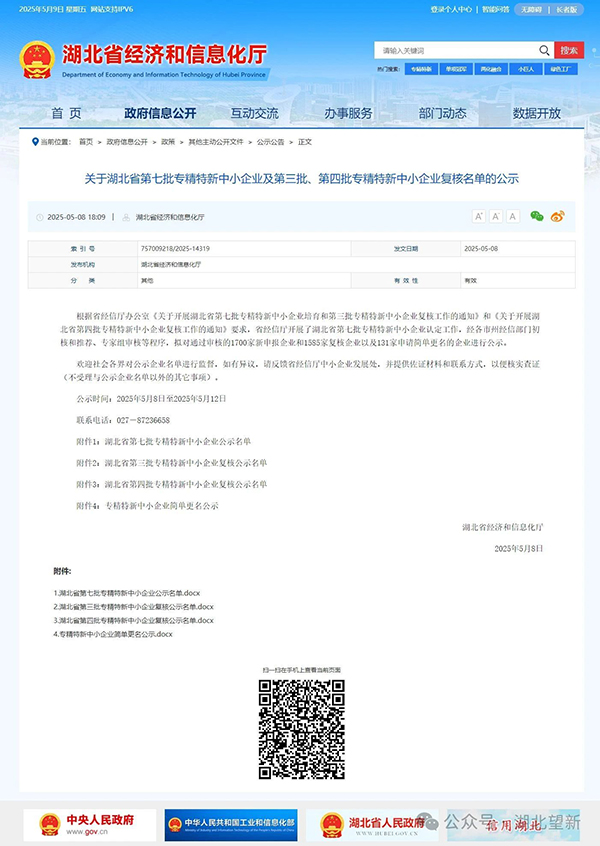Click the location pin breadcrumb icon
Image resolution: width=600 pixels, height=846 pixels.
(36, 142)
